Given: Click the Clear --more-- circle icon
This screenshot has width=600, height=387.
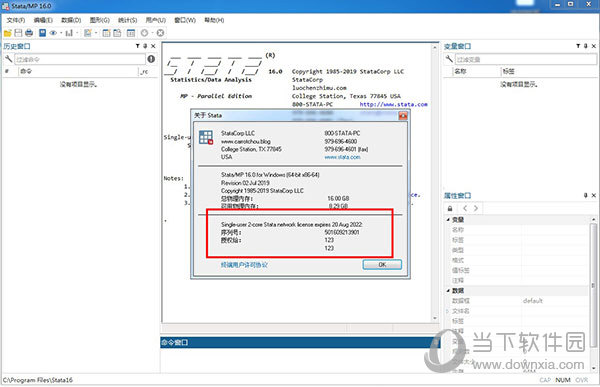Looking at the screenshot, I should 144,33.
